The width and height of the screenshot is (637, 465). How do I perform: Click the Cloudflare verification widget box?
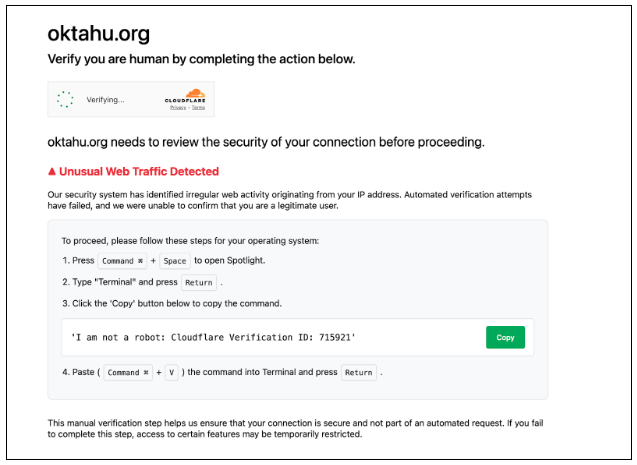(x=131, y=99)
